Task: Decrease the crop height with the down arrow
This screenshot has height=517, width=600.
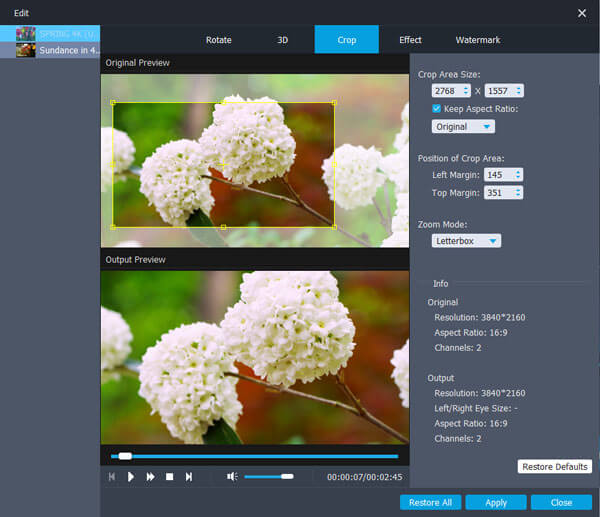Action: (518, 93)
